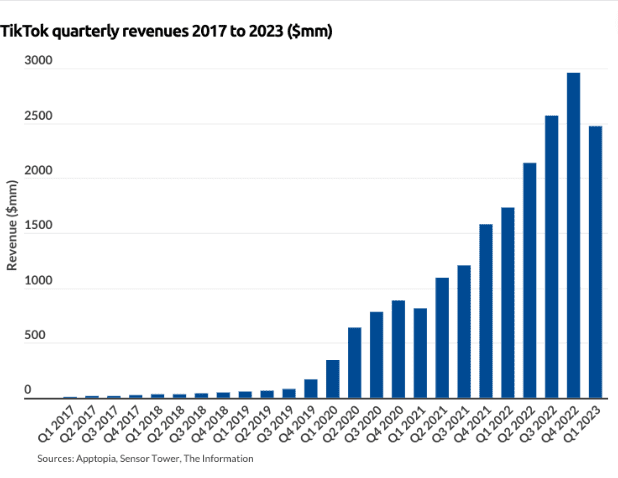
Task: Select the 2000 y-axis label
Action: point(38,170)
